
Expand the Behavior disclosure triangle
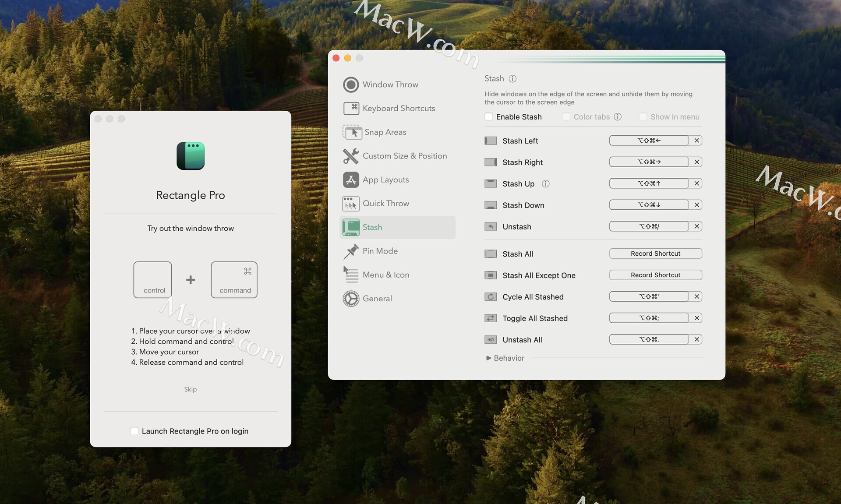pos(489,358)
